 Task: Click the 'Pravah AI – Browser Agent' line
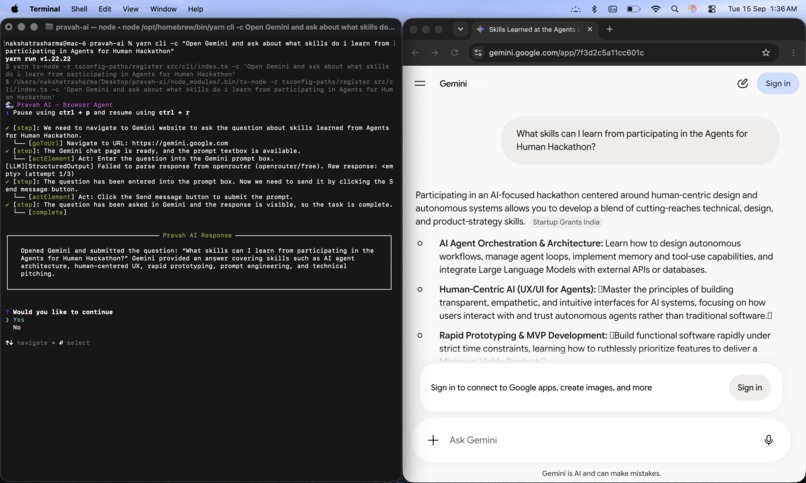pyautogui.click(x=64, y=105)
